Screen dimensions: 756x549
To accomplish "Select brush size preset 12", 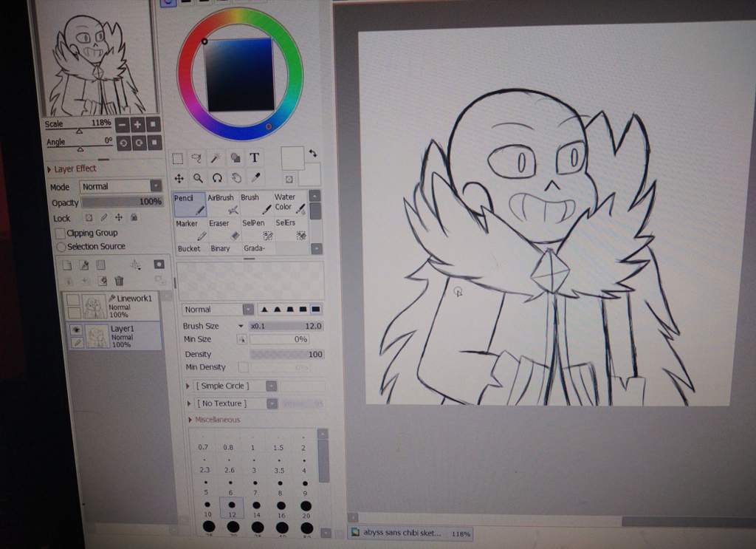I will coord(232,508).
